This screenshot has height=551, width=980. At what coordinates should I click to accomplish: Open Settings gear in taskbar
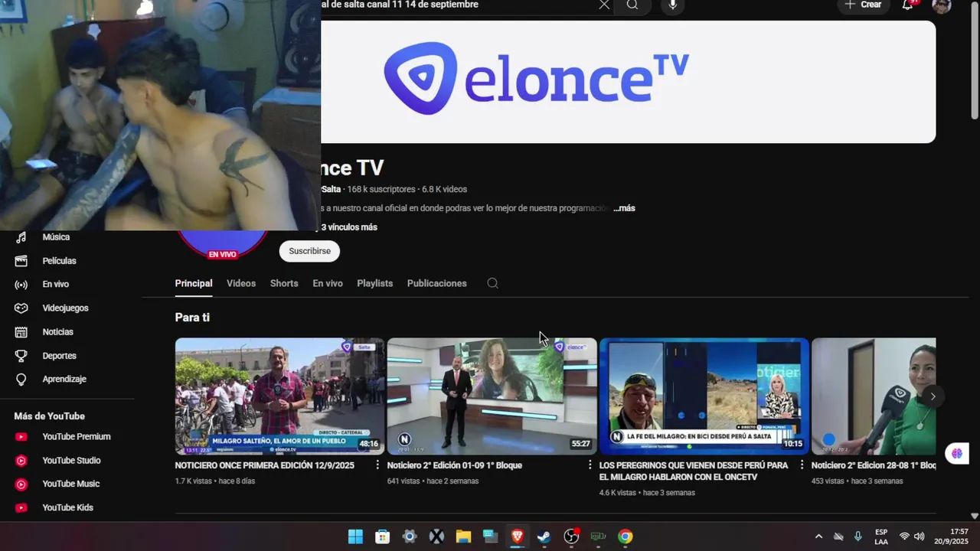(410, 536)
